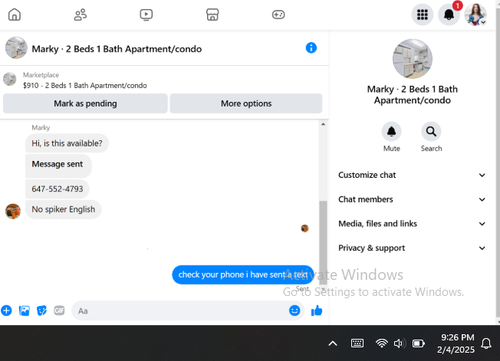Expand Chat members section

click(x=412, y=199)
